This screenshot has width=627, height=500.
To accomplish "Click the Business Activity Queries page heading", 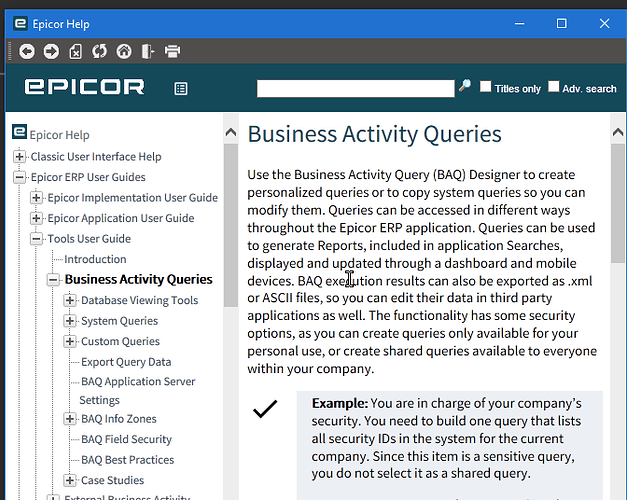I will [374, 134].
